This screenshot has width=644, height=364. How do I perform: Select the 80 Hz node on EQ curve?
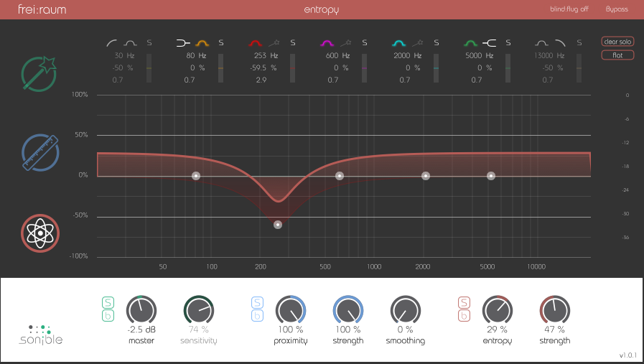tap(196, 176)
